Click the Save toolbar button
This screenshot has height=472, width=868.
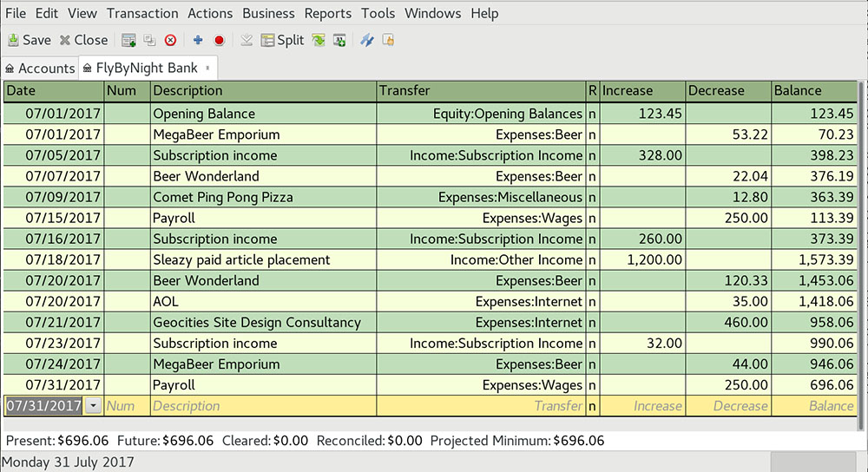click(x=30, y=40)
